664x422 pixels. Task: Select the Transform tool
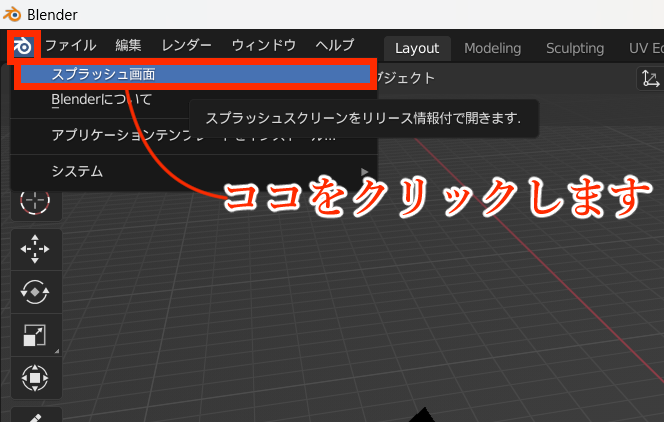click(35, 378)
